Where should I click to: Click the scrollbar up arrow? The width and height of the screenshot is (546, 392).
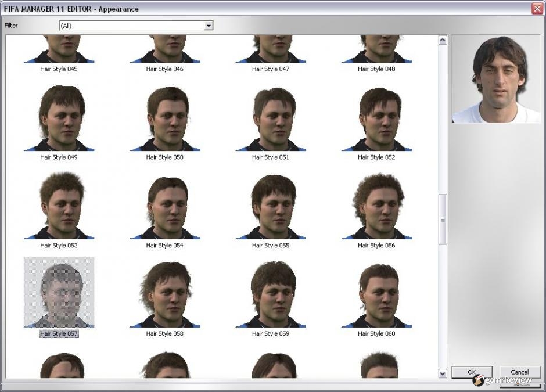[443, 40]
